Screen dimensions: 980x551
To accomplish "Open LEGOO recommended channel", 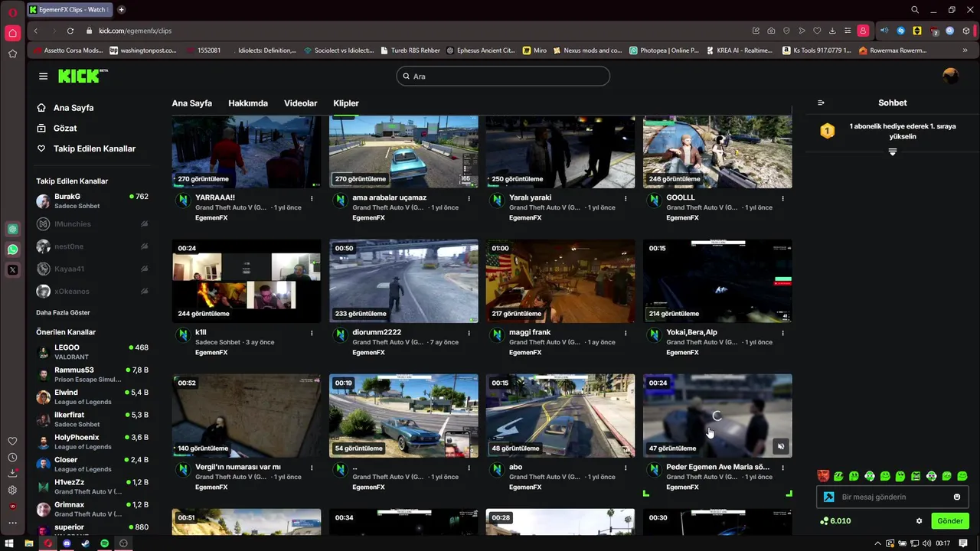I will coord(92,352).
